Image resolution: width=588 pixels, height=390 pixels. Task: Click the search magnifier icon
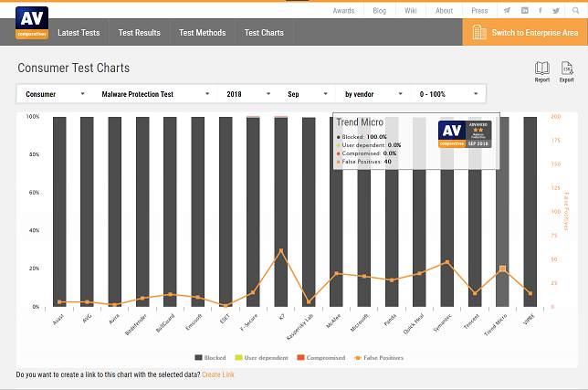(575, 10)
